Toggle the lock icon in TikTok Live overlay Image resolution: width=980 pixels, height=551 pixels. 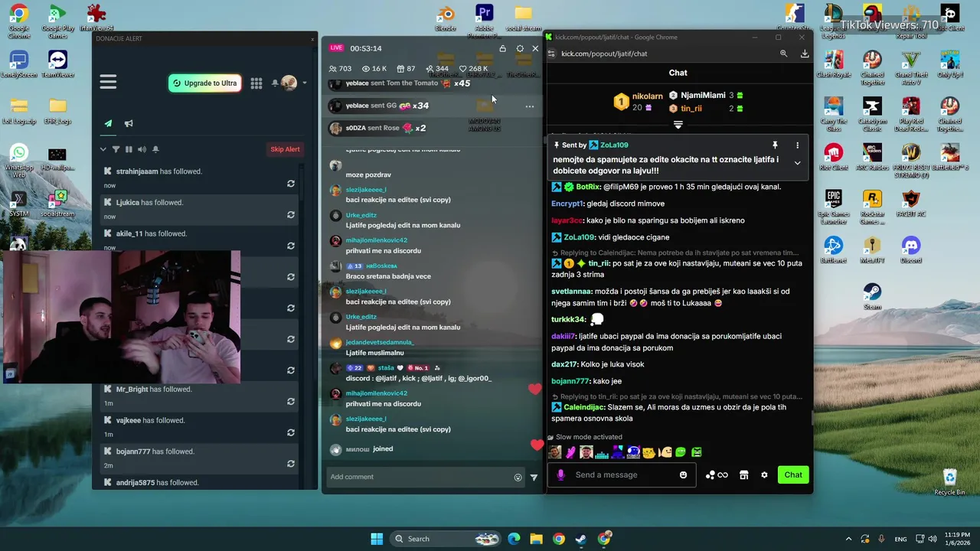[502, 48]
